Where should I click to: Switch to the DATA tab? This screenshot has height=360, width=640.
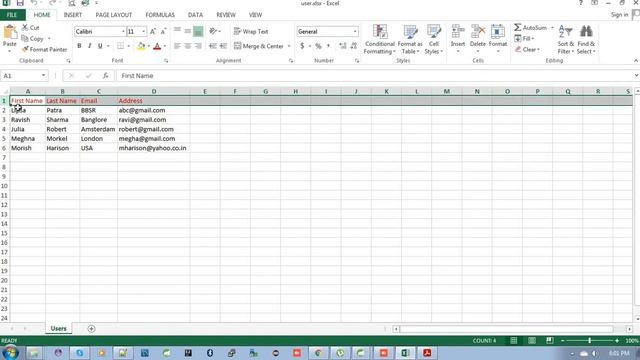click(195, 15)
